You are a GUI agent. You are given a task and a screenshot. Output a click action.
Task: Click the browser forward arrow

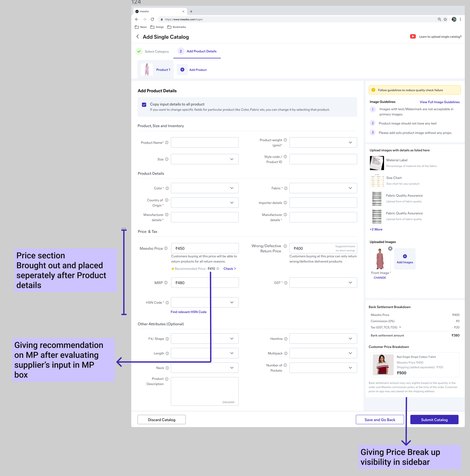pos(145,19)
